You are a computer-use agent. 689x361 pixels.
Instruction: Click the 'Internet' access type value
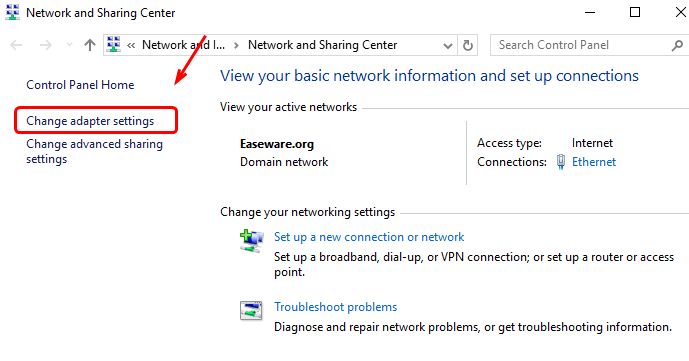pyautogui.click(x=592, y=143)
